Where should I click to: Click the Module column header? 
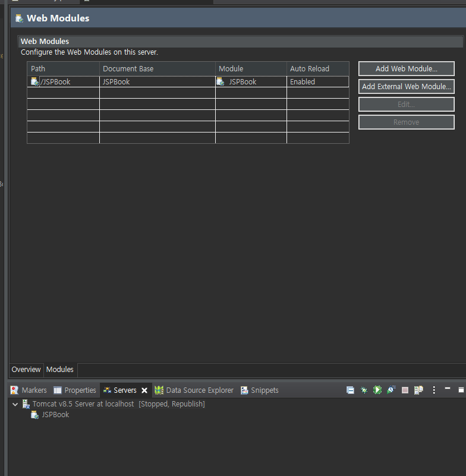point(251,69)
